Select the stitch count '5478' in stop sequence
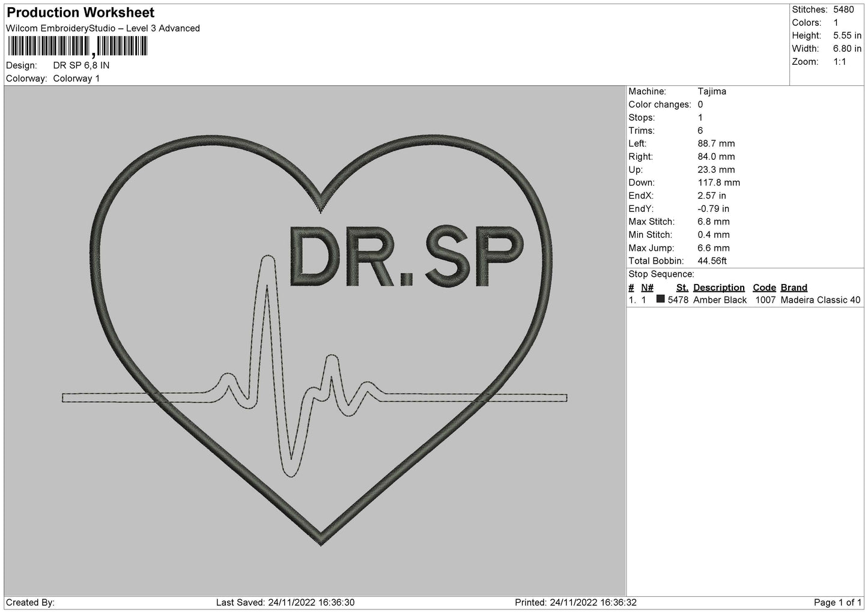The height and width of the screenshot is (613, 868). point(678,300)
